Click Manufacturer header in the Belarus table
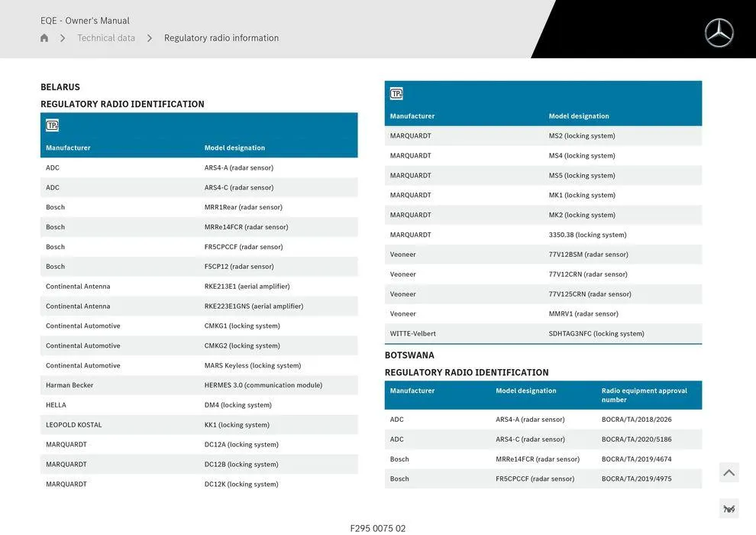The image size is (756, 535). pyautogui.click(x=68, y=148)
